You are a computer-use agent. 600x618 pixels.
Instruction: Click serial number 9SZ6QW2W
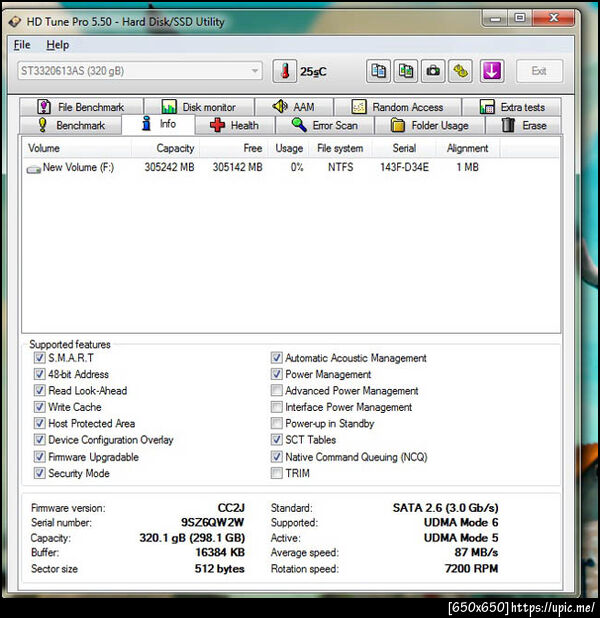pyautogui.click(x=212, y=523)
